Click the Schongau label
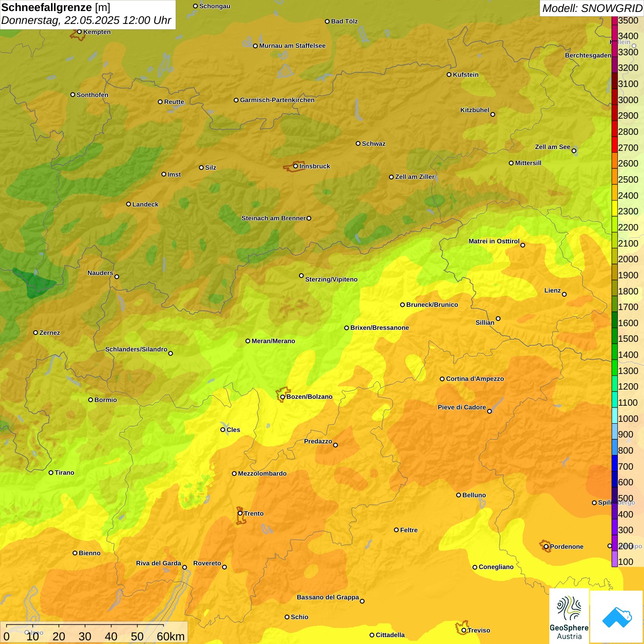The height and width of the screenshot is (644, 644). 215,6
